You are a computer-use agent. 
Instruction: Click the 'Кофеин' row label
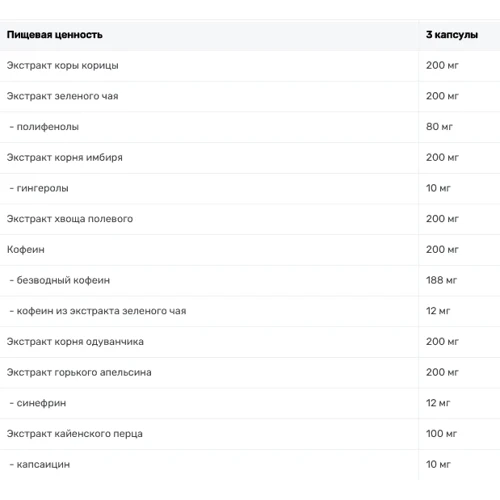(x=26, y=250)
